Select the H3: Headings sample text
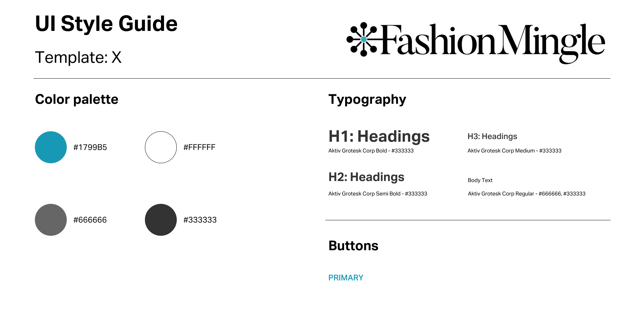This screenshot has width=644, height=312. coord(492,136)
